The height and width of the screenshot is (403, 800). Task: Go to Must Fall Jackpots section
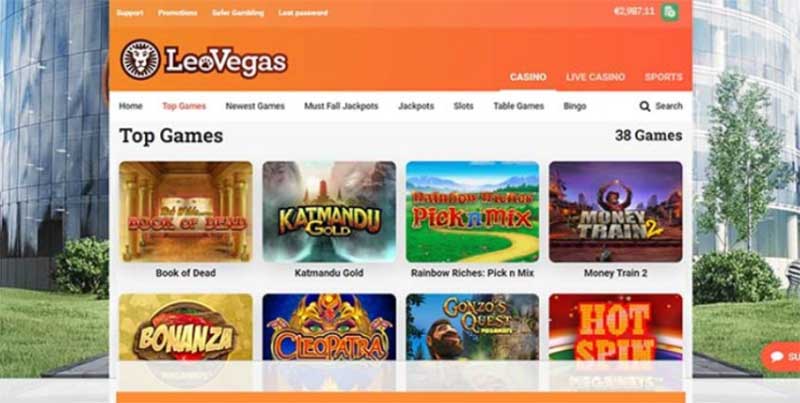pyautogui.click(x=341, y=106)
